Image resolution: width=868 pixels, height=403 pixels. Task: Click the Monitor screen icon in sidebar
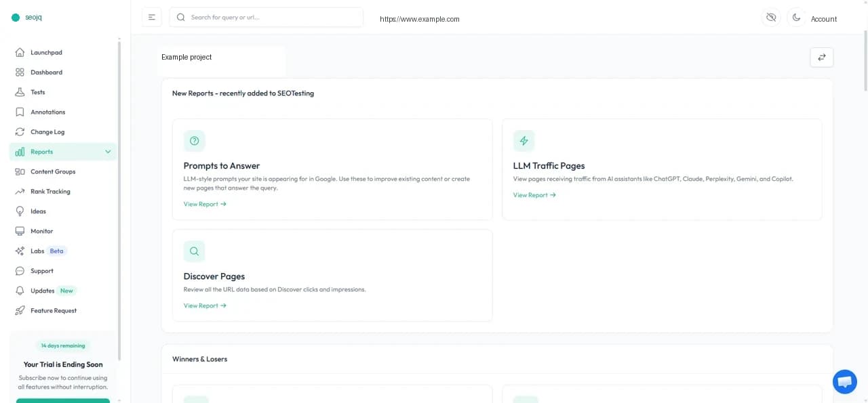point(21,231)
